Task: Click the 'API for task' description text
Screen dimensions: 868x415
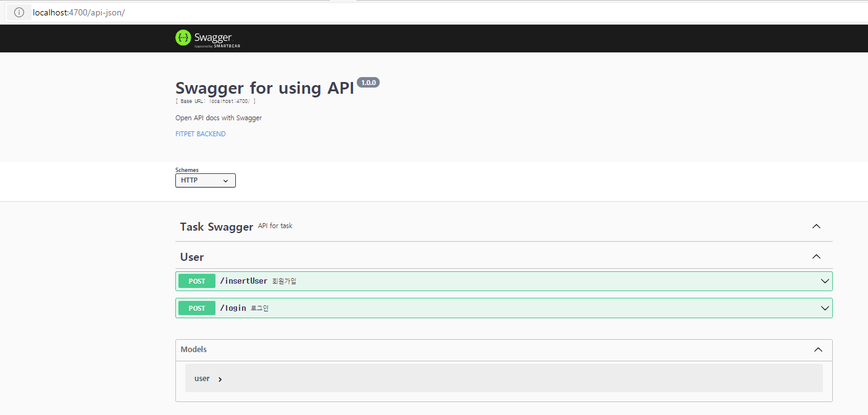Action: [x=275, y=226]
